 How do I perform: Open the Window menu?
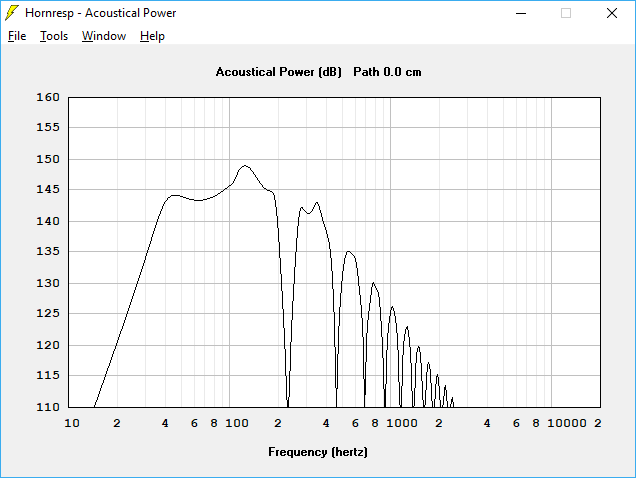[x=104, y=36]
